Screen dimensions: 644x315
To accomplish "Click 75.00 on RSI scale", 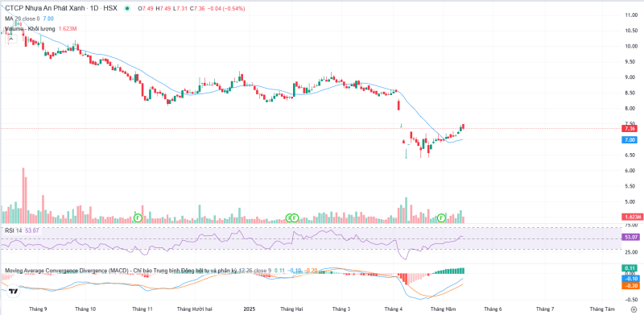I will click(631, 226).
